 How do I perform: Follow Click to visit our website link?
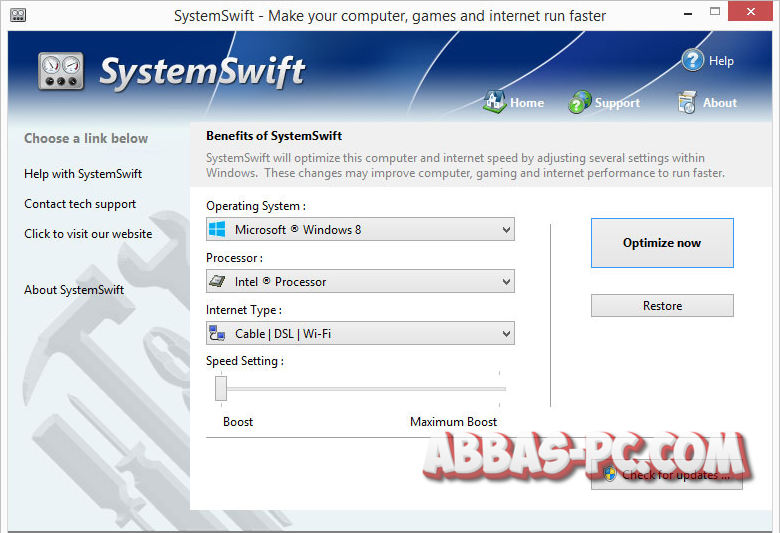coord(88,234)
